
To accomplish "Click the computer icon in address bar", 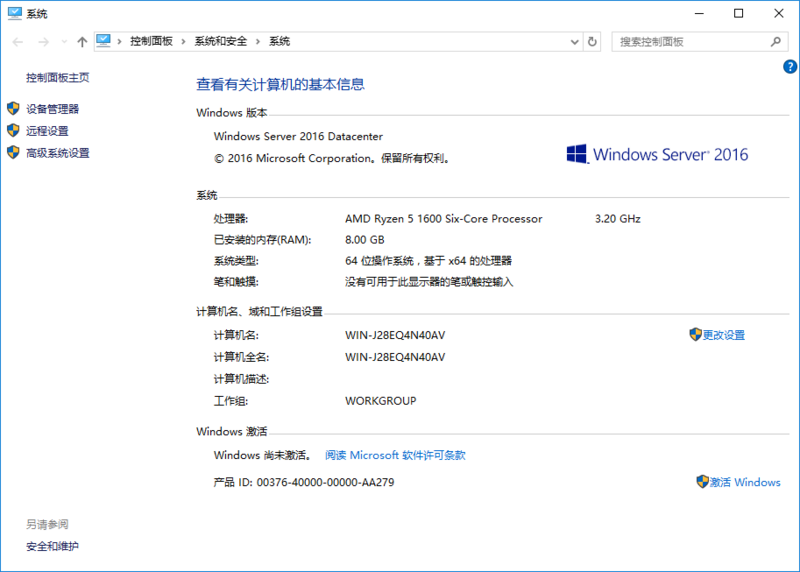I will click(x=104, y=41).
